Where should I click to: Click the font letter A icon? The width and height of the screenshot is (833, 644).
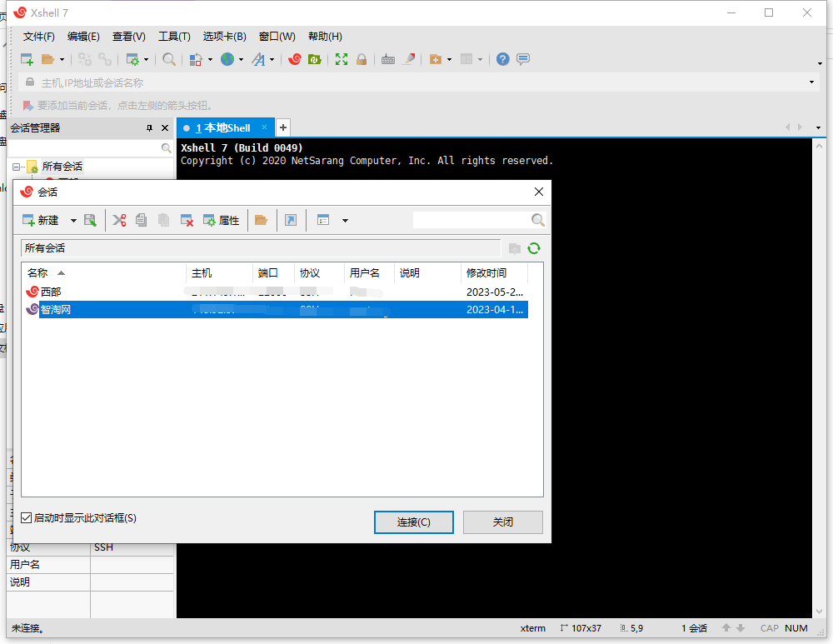tap(258, 59)
